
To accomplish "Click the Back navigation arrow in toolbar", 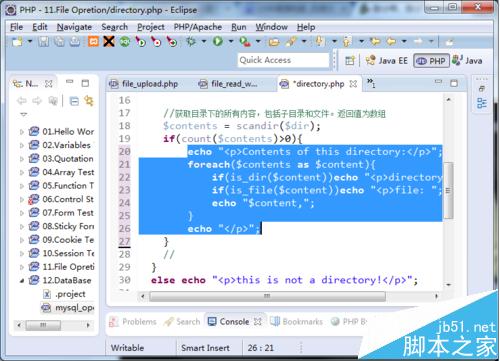I will point(391,42).
